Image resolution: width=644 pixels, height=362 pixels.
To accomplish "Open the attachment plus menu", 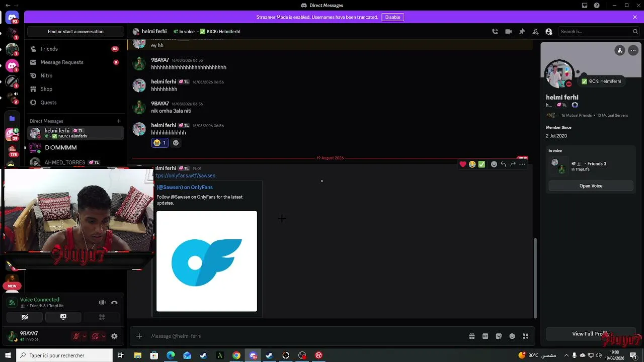I will [139, 336].
